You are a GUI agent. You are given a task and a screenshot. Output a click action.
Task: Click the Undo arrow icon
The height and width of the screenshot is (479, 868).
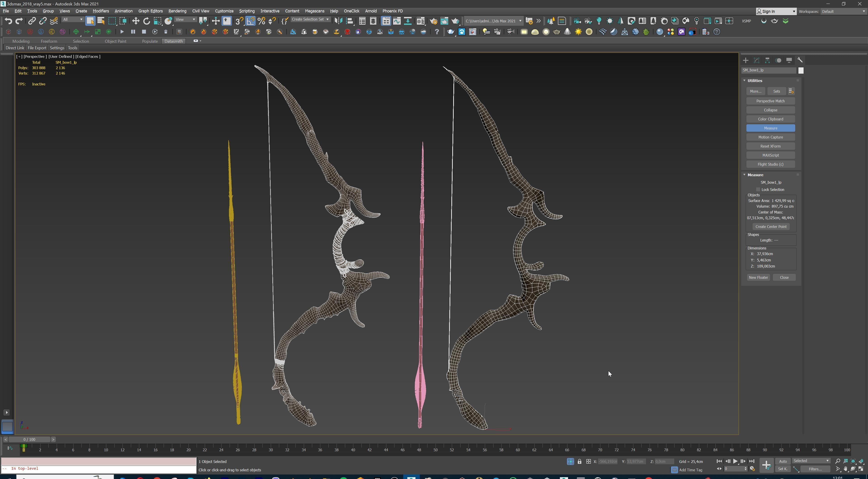(8, 21)
